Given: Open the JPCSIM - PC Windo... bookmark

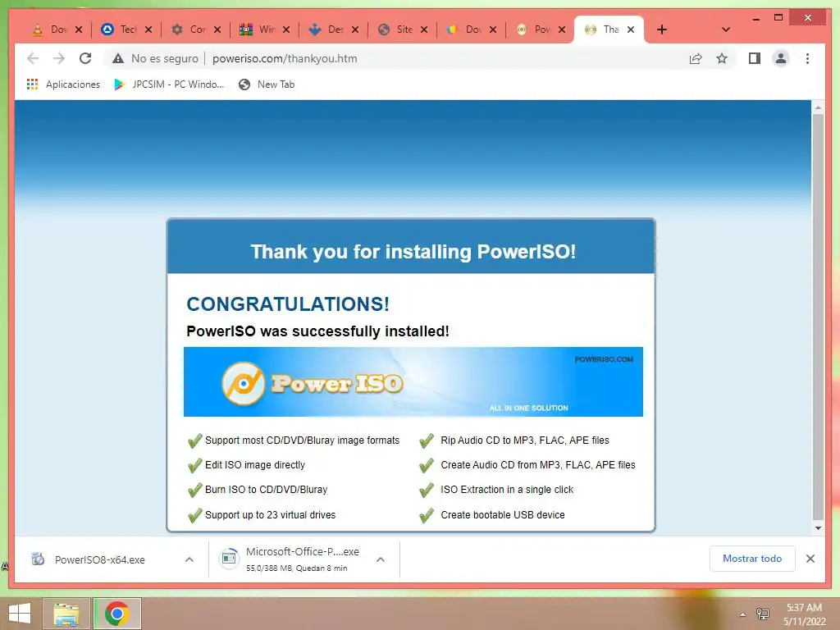Looking at the screenshot, I should [x=169, y=84].
